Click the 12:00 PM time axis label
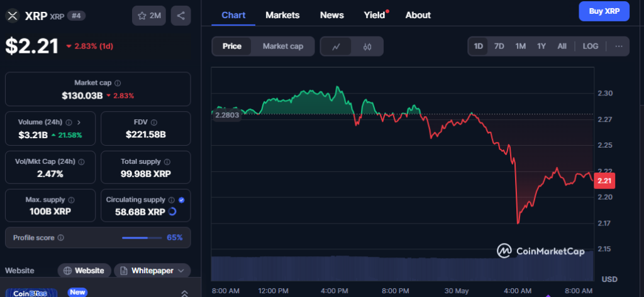Image resolution: width=644 pixels, height=297 pixels. [273, 291]
